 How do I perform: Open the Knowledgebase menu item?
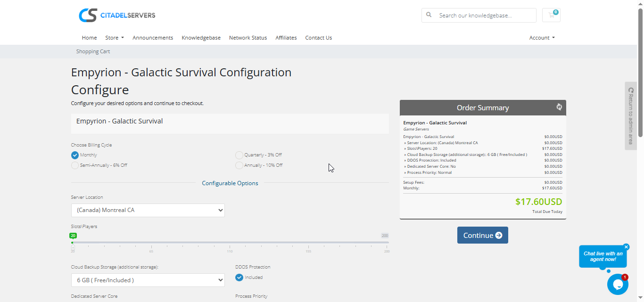coord(201,37)
